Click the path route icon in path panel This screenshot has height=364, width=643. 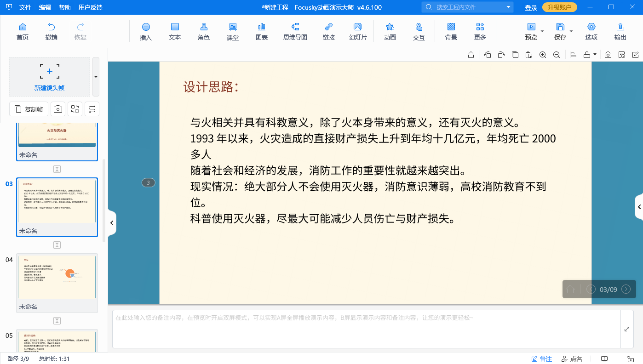point(92,109)
